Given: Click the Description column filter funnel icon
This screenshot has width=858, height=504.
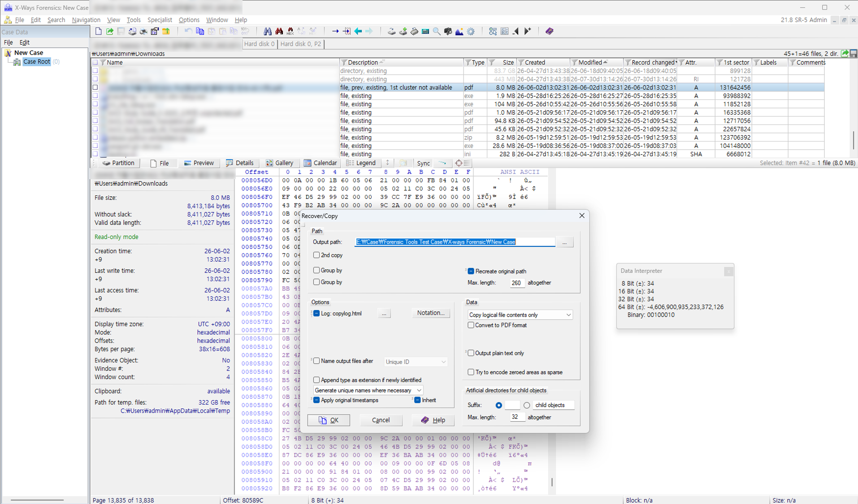Looking at the screenshot, I should pyautogui.click(x=344, y=63).
